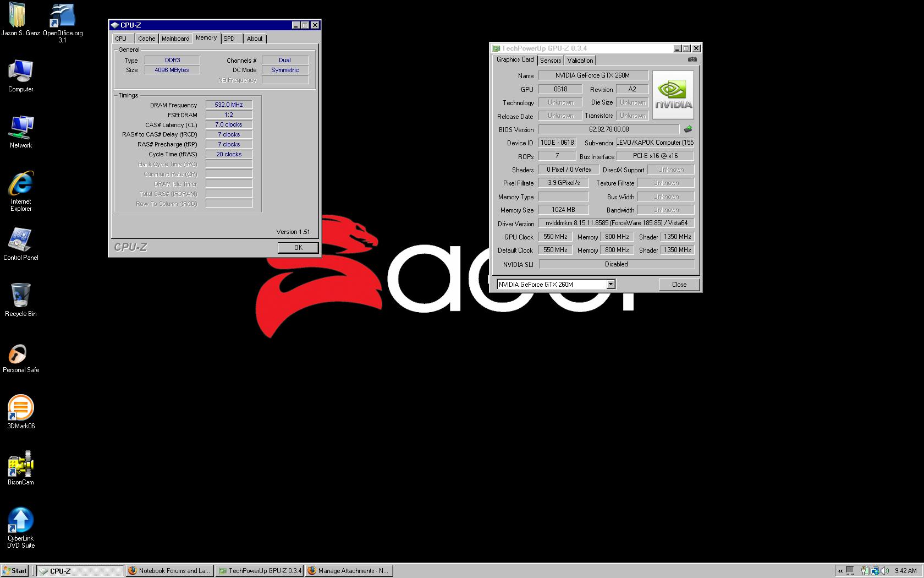Viewport: 924px width, 578px height.
Task: Select the Memory tab in CPU-Z
Action: point(206,38)
